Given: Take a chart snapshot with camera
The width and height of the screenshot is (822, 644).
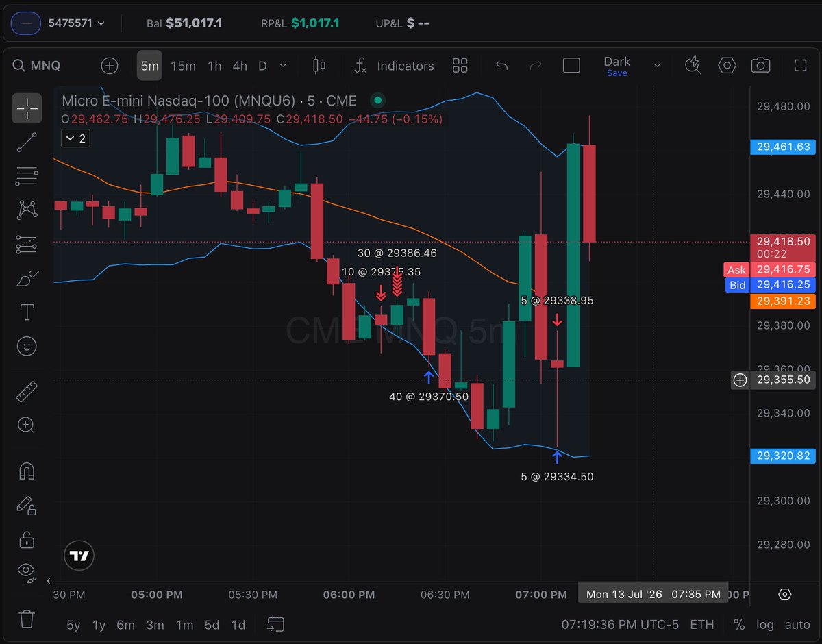Looking at the screenshot, I should pyautogui.click(x=760, y=66).
